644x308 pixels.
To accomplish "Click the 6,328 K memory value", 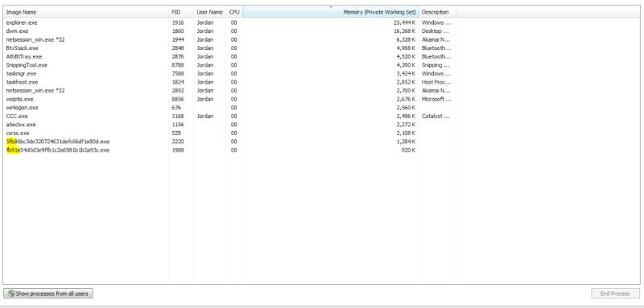I will click(x=406, y=39).
